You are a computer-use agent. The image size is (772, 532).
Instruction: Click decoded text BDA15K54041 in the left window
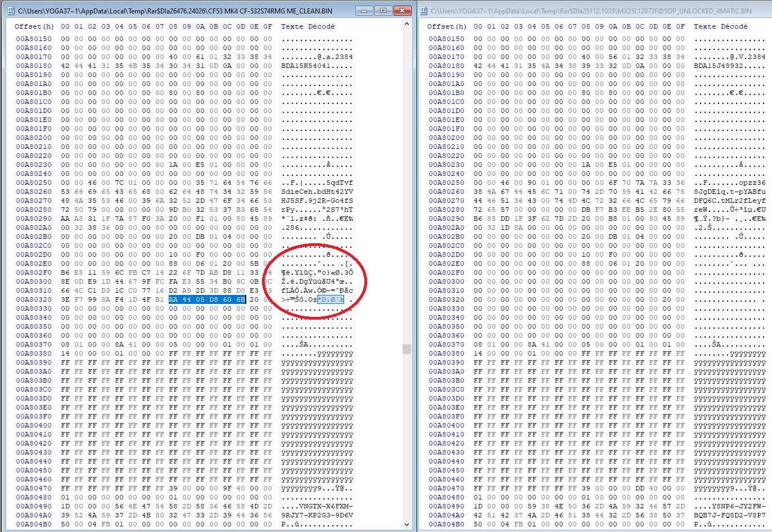[x=306, y=66]
